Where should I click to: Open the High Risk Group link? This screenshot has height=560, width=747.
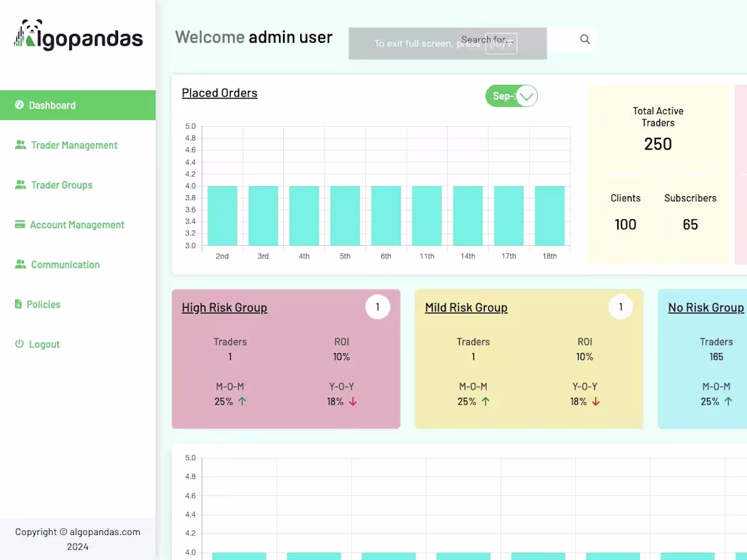tap(224, 307)
